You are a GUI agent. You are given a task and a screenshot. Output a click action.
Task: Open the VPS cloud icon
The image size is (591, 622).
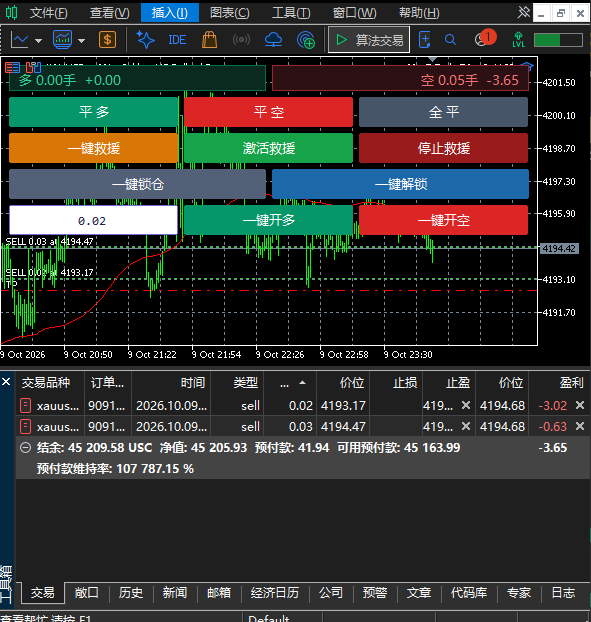point(273,40)
